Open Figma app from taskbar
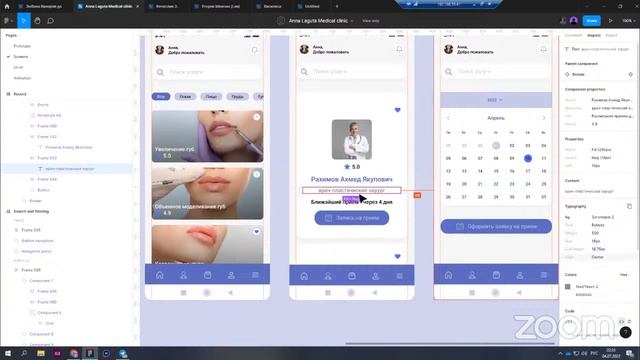This screenshot has width=640, height=360. click(90, 353)
